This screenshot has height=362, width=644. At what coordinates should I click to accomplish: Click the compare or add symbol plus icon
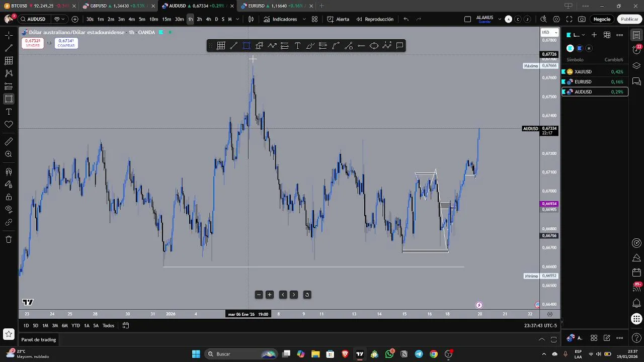coord(75,19)
